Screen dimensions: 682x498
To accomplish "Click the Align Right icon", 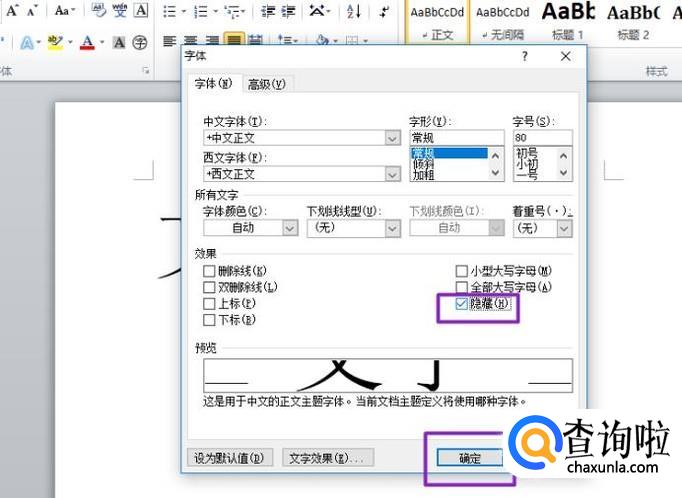I will [212, 42].
